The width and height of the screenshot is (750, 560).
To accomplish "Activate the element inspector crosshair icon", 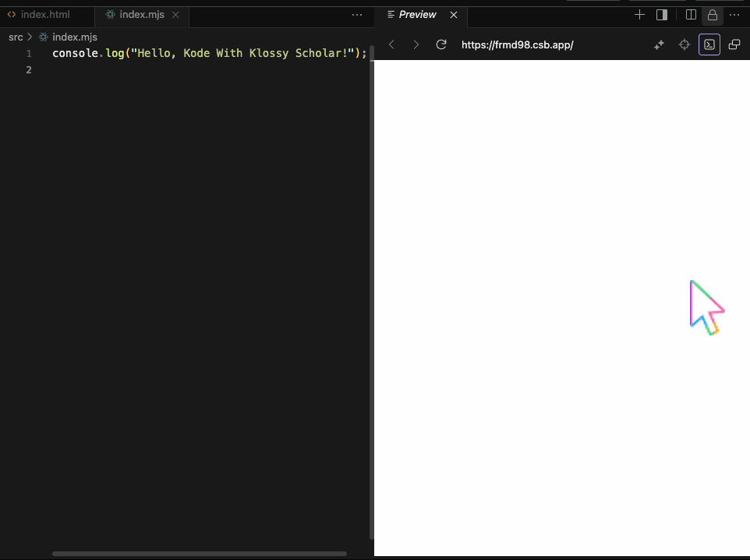I will click(685, 45).
